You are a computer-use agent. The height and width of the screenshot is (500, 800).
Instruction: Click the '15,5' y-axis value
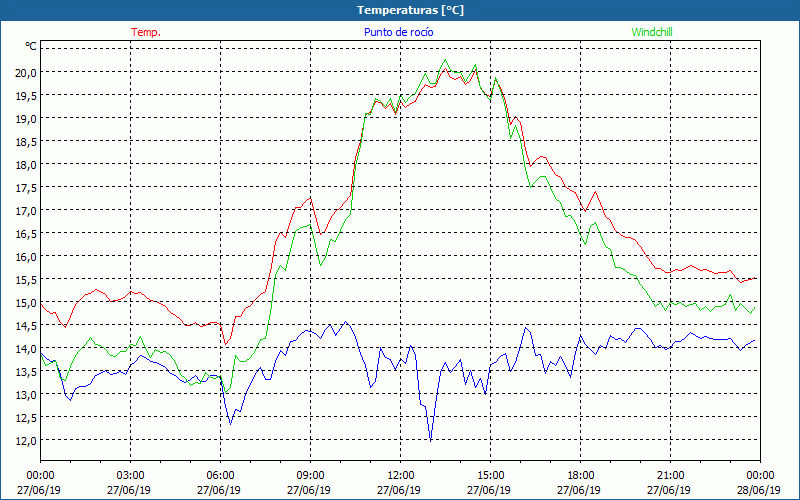click(x=26, y=280)
